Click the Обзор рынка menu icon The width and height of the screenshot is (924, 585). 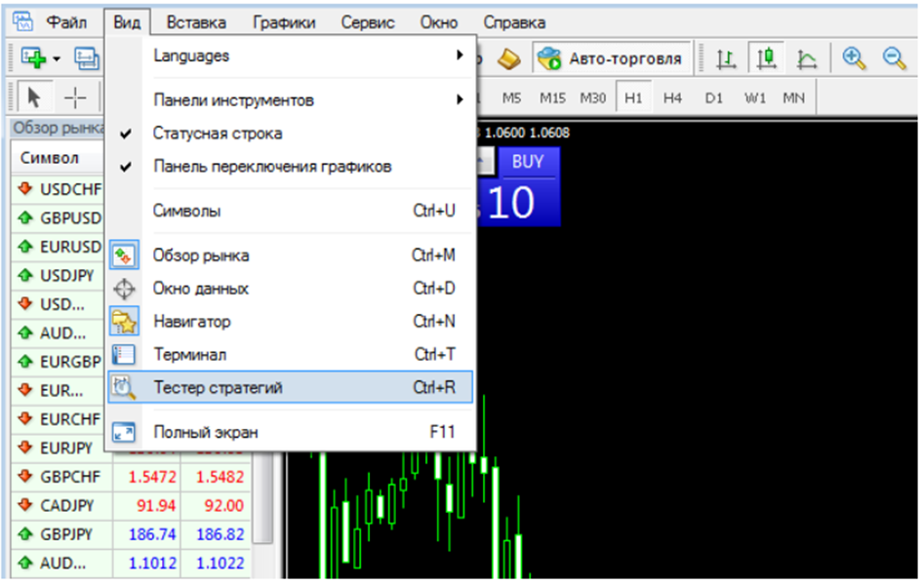tap(124, 255)
